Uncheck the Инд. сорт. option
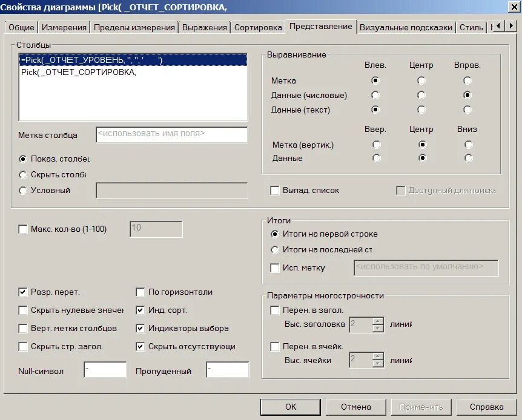522x420 pixels. 140,311
